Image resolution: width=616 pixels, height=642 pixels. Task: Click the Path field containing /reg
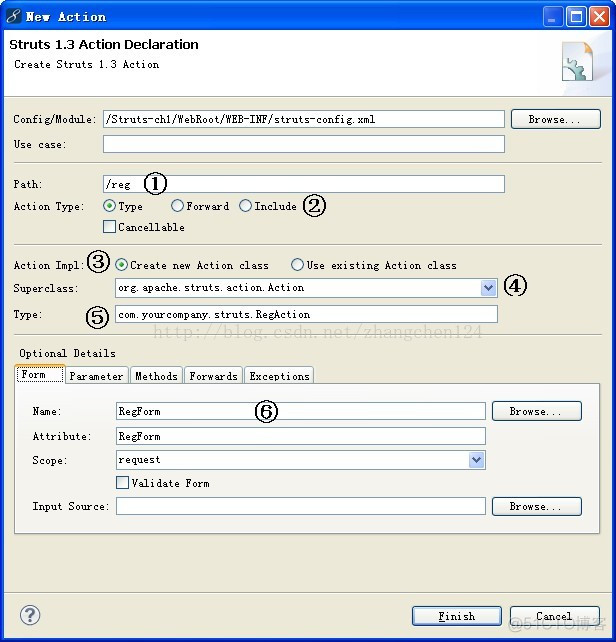pyautogui.click(x=303, y=184)
